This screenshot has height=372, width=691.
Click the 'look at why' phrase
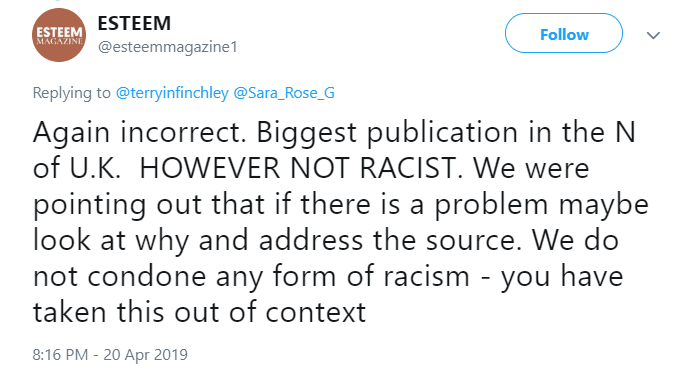click(111, 240)
